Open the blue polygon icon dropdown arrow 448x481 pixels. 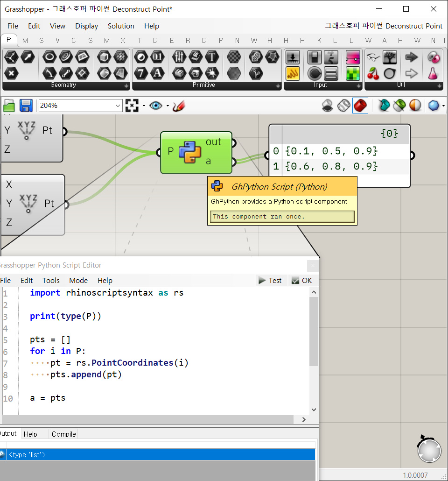coord(443,106)
